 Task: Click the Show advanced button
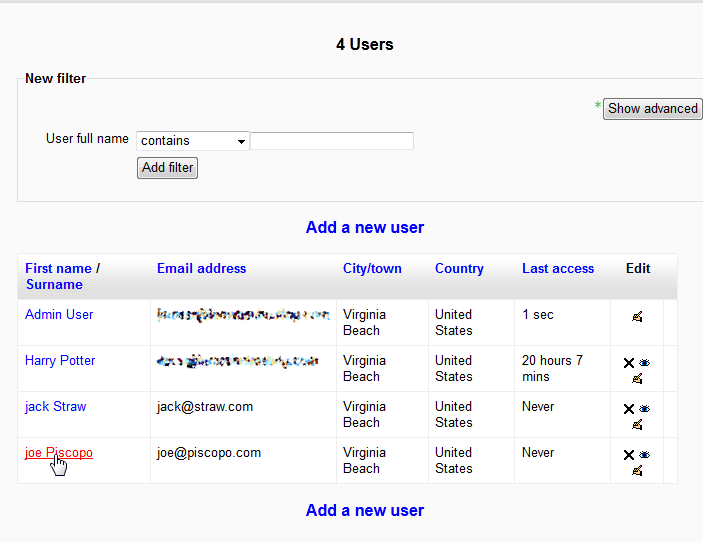tap(652, 109)
